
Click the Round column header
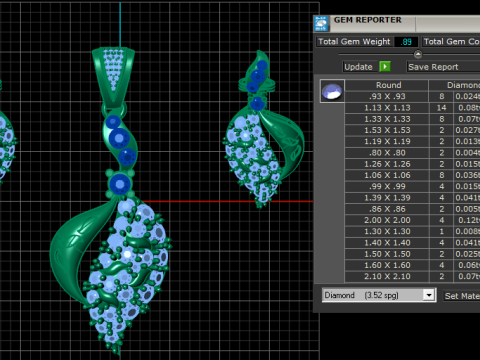(387, 85)
